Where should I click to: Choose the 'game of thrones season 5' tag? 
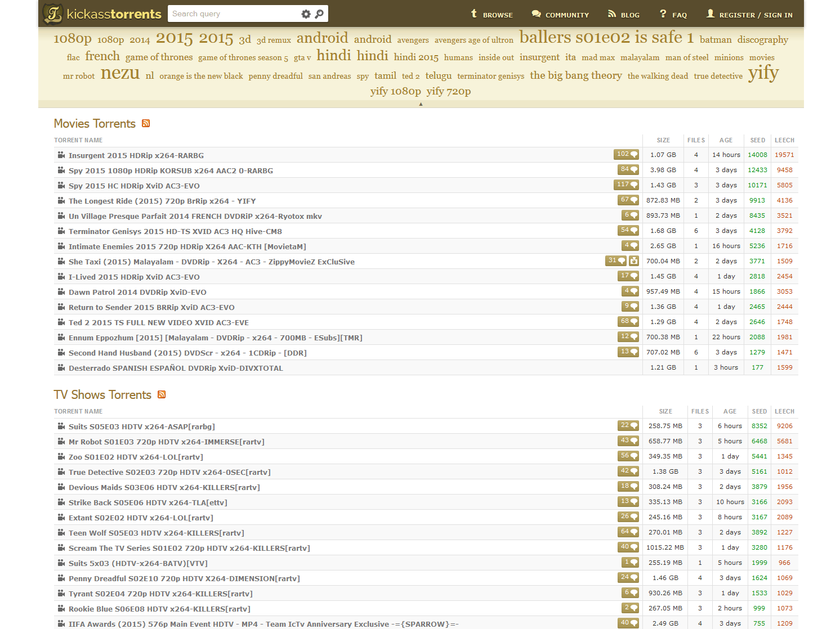pos(243,57)
